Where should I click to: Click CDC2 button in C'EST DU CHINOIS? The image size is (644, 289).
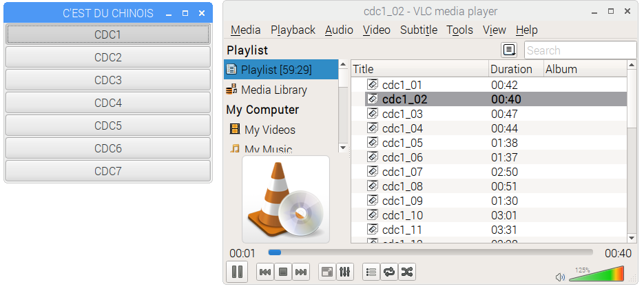(x=108, y=57)
